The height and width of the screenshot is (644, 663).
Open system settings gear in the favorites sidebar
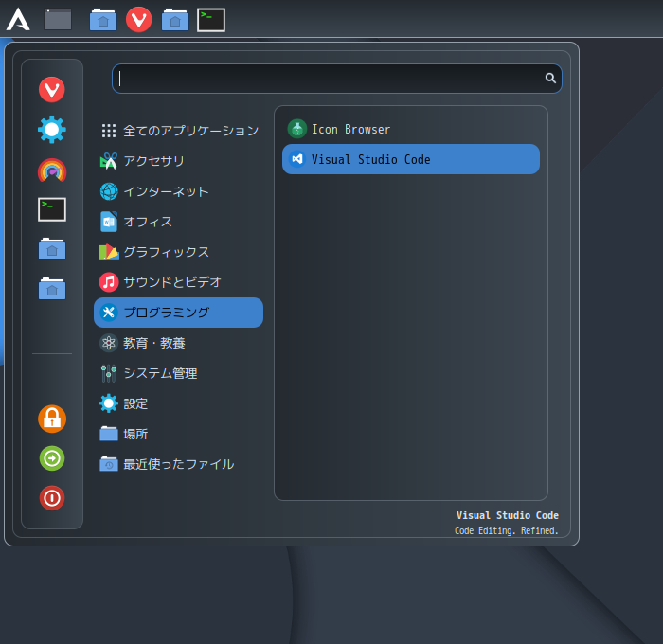click(x=51, y=130)
